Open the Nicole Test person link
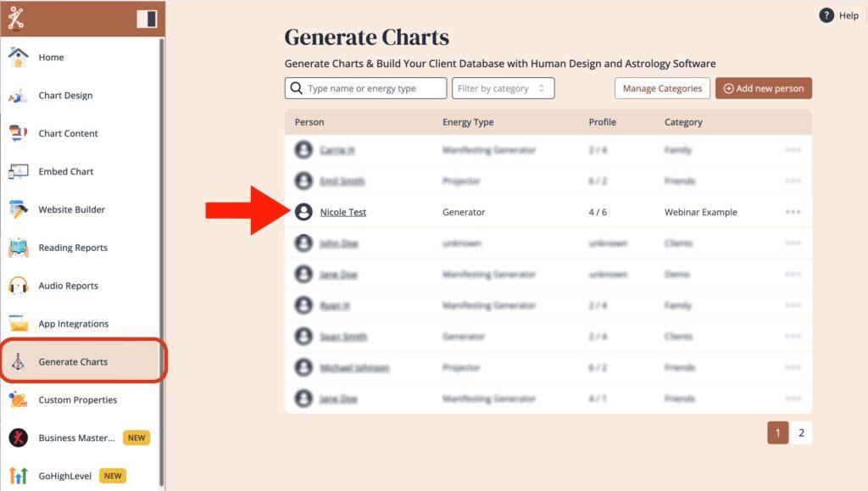The image size is (868, 491). (342, 212)
